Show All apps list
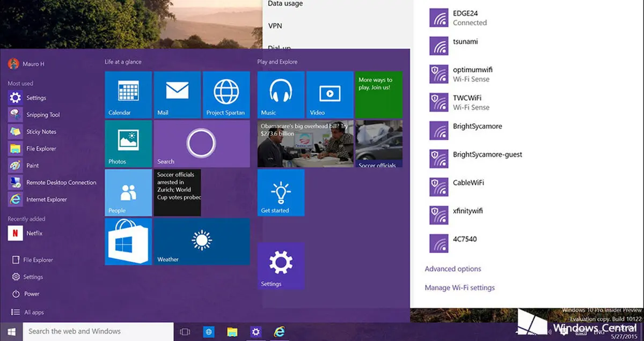This screenshot has height=341, width=644. (x=28, y=312)
